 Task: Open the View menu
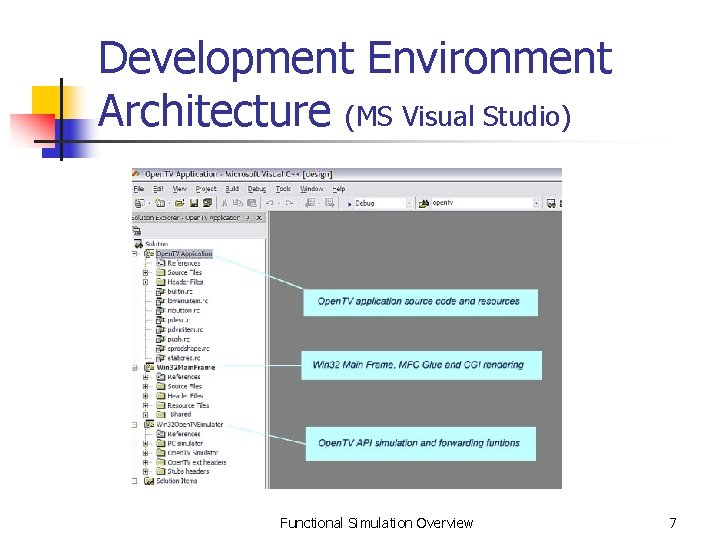180,189
